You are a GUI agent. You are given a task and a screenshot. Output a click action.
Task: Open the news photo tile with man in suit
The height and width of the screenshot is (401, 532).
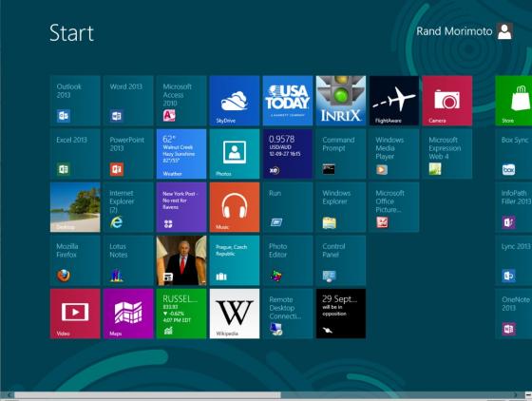[x=181, y=260]
